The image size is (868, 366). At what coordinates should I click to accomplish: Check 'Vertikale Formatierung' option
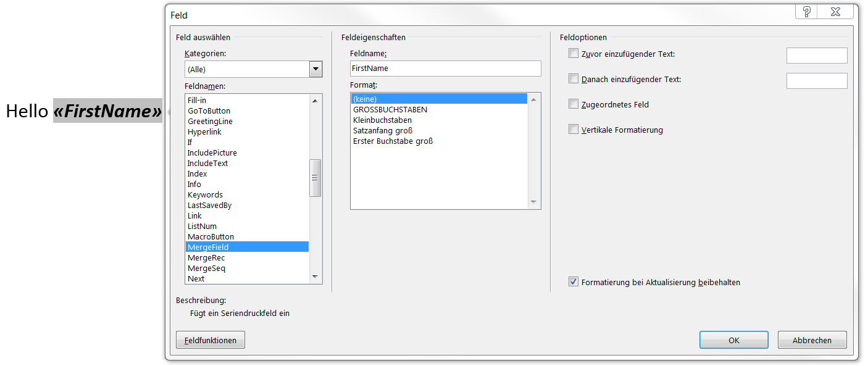click(x=574, y=130)
